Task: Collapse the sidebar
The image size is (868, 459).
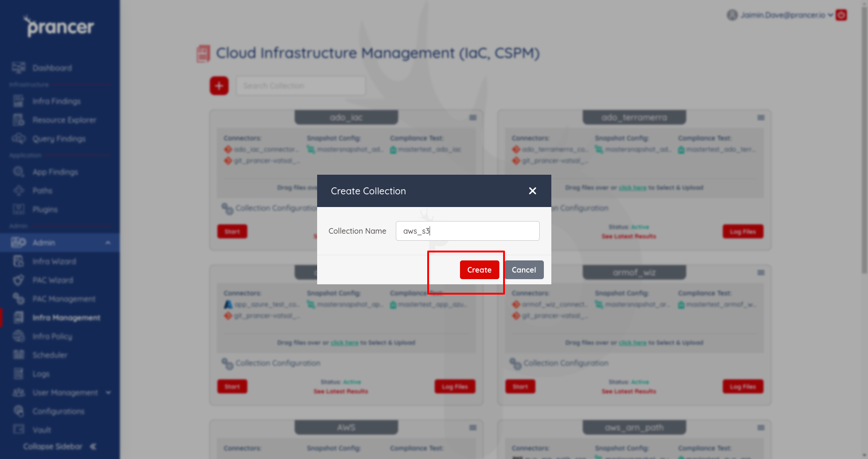Action: tap(60, 446)
